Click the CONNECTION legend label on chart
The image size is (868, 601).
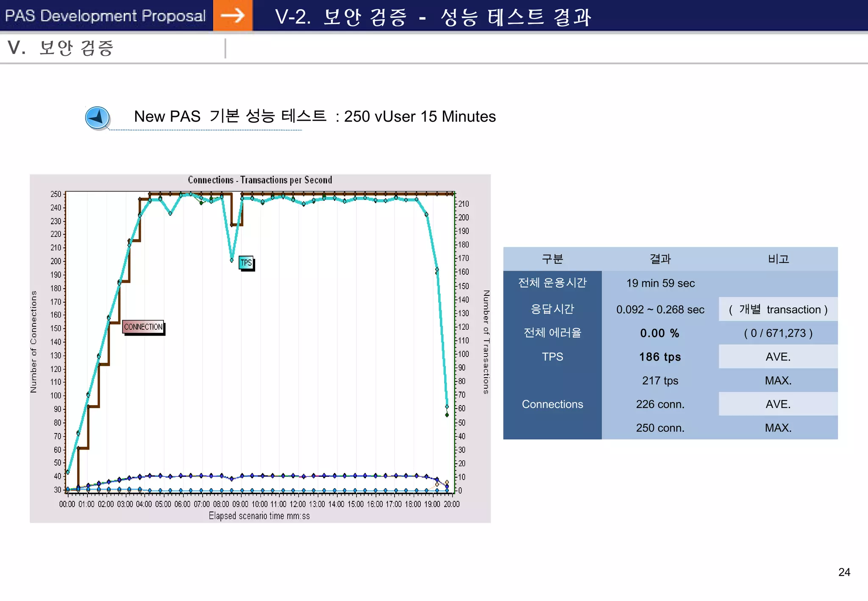click(143, 327)
